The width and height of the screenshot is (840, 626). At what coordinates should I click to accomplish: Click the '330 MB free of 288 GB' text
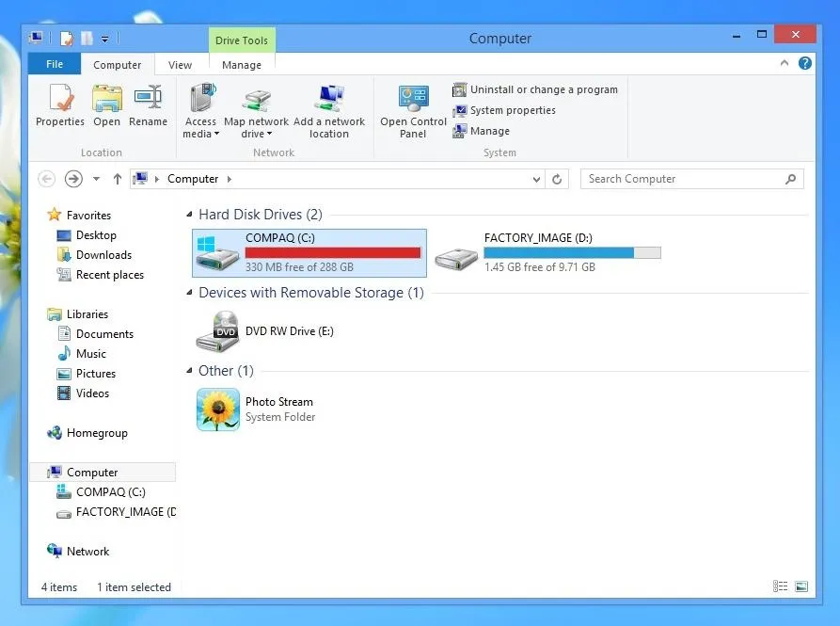pyautogui.click(x=299, y=267)
